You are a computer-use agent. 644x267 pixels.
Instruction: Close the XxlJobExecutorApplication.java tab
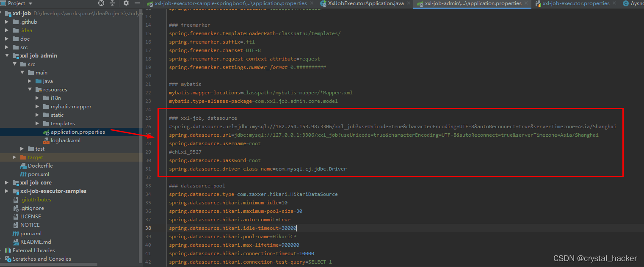coord(409,3)
